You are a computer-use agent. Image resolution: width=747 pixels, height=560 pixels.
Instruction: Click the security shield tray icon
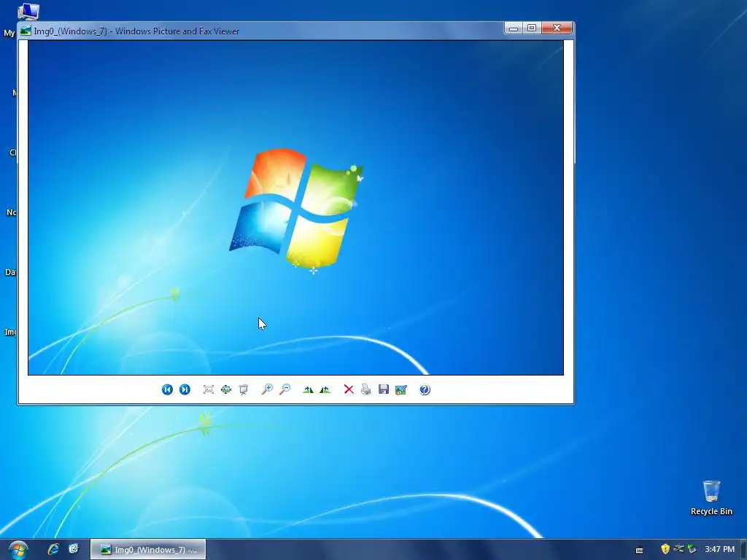(x=665, y=549)
